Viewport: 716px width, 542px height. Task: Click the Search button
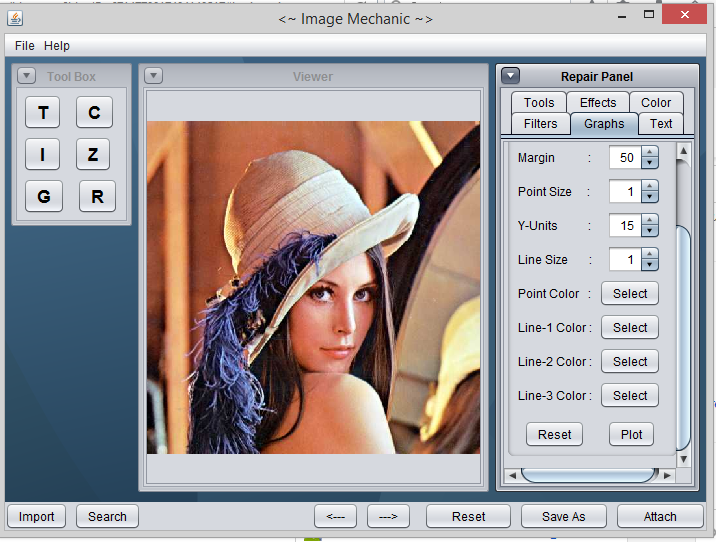[107, 516]
